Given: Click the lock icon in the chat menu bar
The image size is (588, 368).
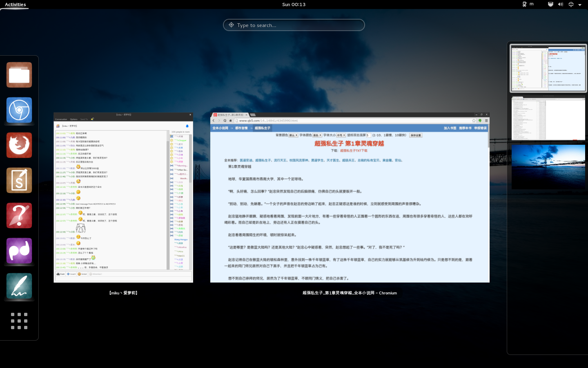Looking at the screenshot, I should pyautogui.click(x=92, y=119).
